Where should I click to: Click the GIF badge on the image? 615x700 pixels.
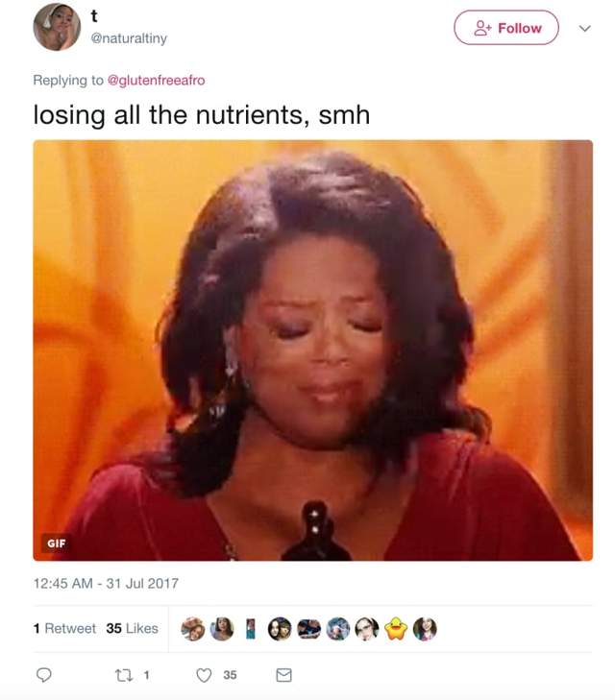coord(57,543)
